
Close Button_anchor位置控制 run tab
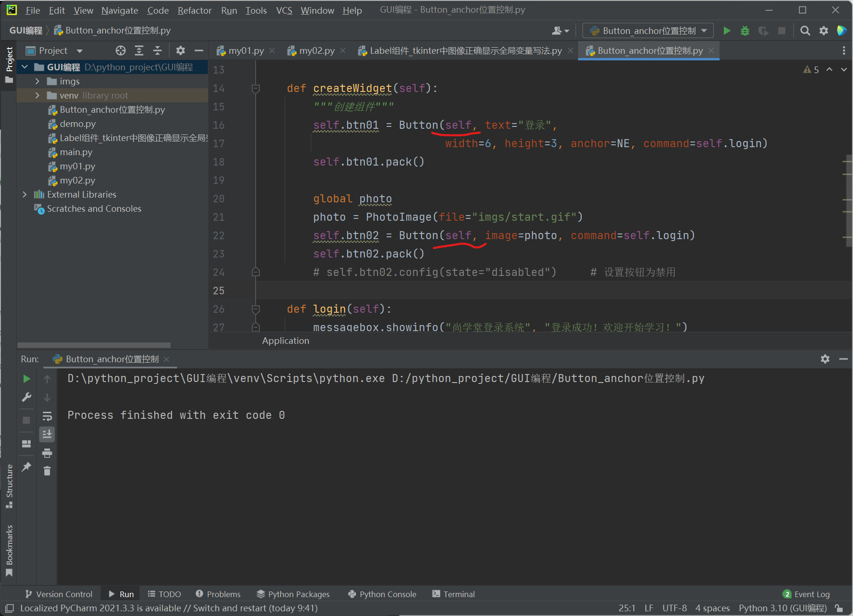pos(166,359)
